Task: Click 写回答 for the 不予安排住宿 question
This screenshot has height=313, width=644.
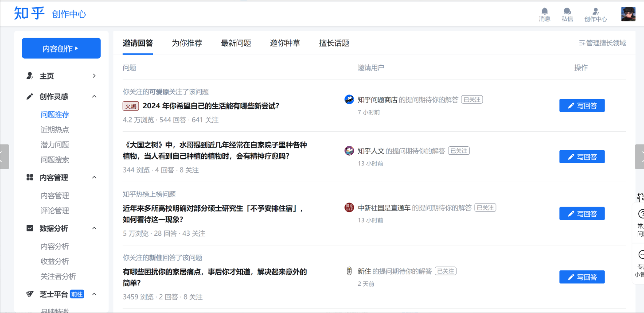Action: (x=582, y=214)
